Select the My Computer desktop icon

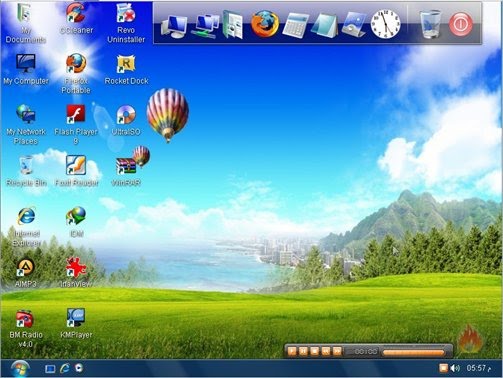click(26, 69)
